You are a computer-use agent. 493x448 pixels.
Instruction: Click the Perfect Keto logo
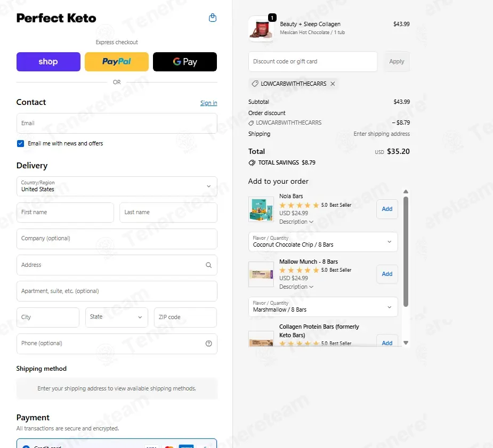[56, 18]
